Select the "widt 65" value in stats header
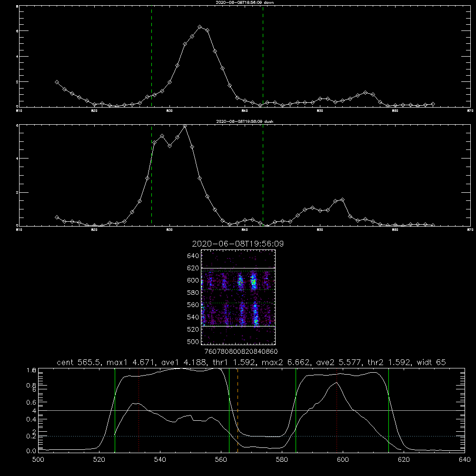The width and height of the screenshot is (476, 476). point(431,362)
